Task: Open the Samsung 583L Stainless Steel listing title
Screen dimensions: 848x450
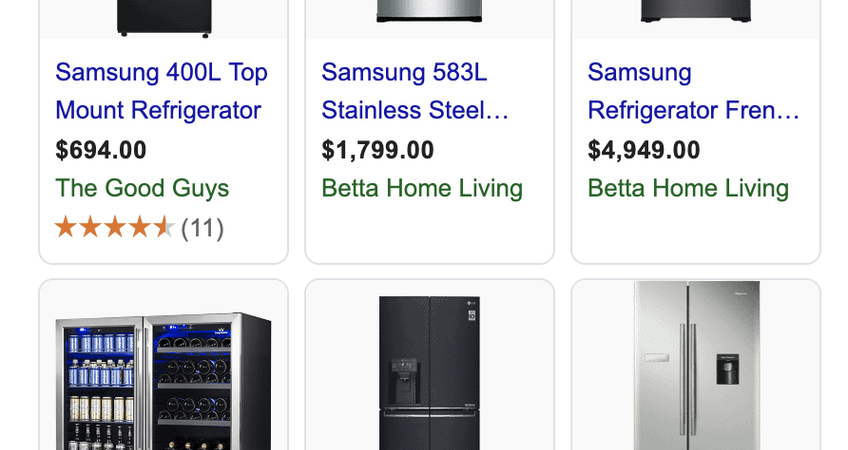Action: coord(415,91)
